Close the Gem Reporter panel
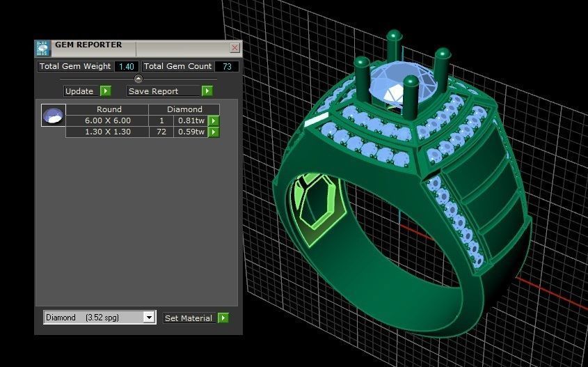 235,47
